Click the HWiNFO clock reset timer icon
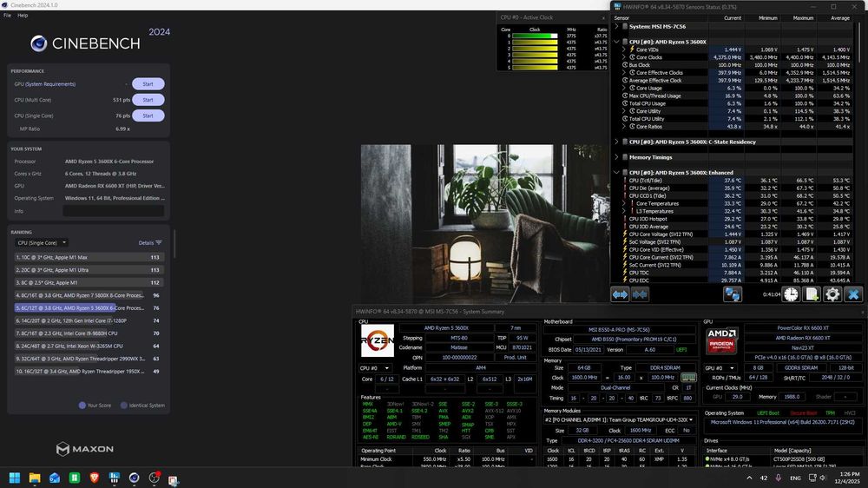This screenshot has height=488, width=868. [x=791, y=294]
